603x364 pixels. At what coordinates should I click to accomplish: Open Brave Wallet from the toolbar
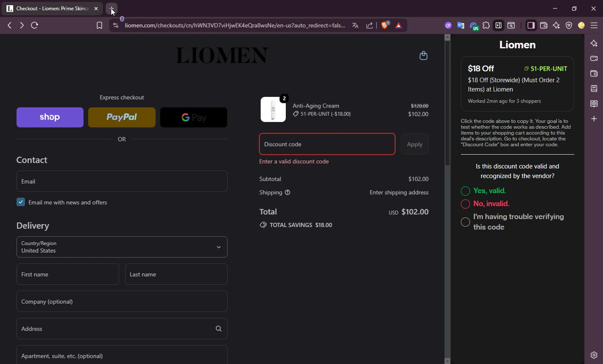(544, 25)
